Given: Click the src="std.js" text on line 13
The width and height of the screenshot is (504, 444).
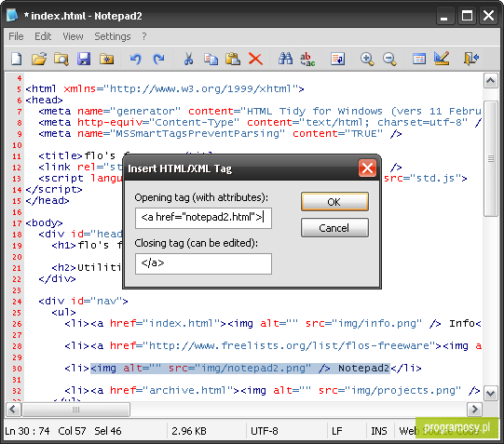Looking at the screenshot, I should click(422, 178).
